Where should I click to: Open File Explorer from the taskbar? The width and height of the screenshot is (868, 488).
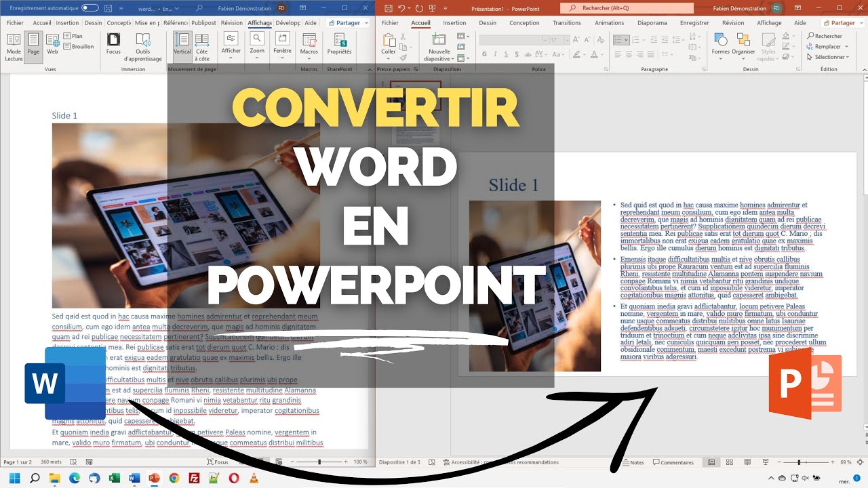coord(55,478)
